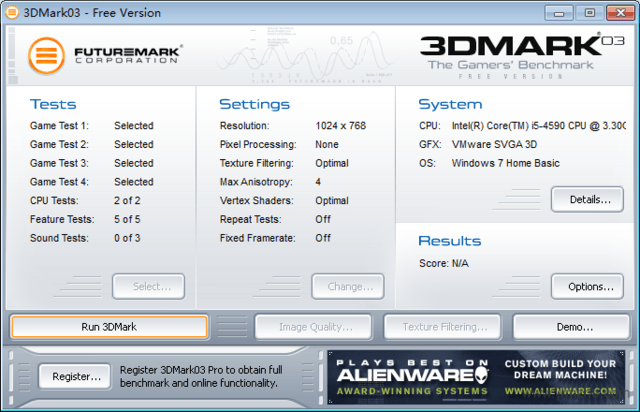
Task: Click the Tests section heading
Action: [x=53, y=104]
